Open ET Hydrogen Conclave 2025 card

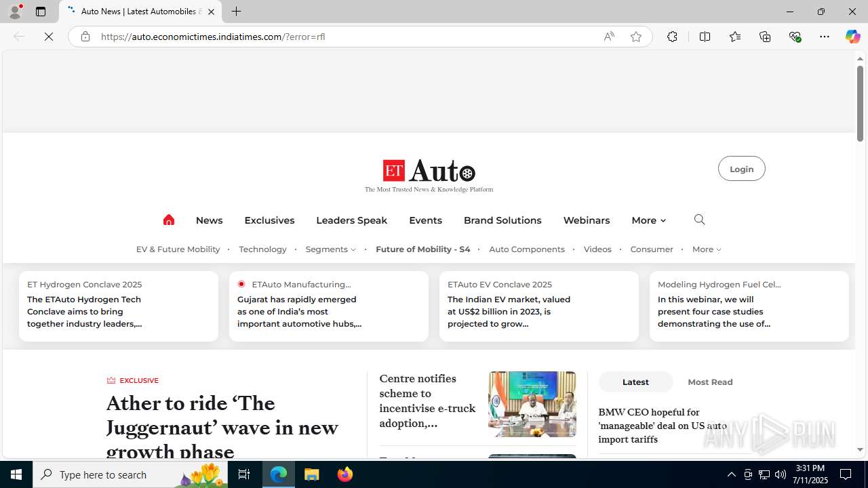coord(119,306)
